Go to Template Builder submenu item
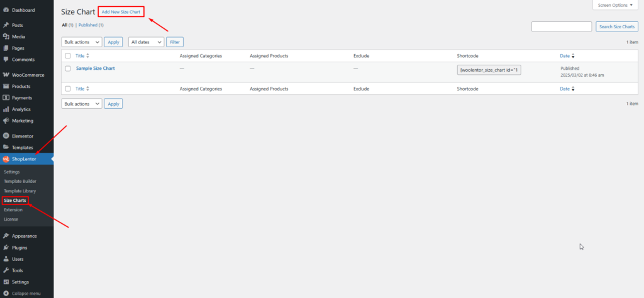This screenshot has height=298, width=644. pos(20,181)
